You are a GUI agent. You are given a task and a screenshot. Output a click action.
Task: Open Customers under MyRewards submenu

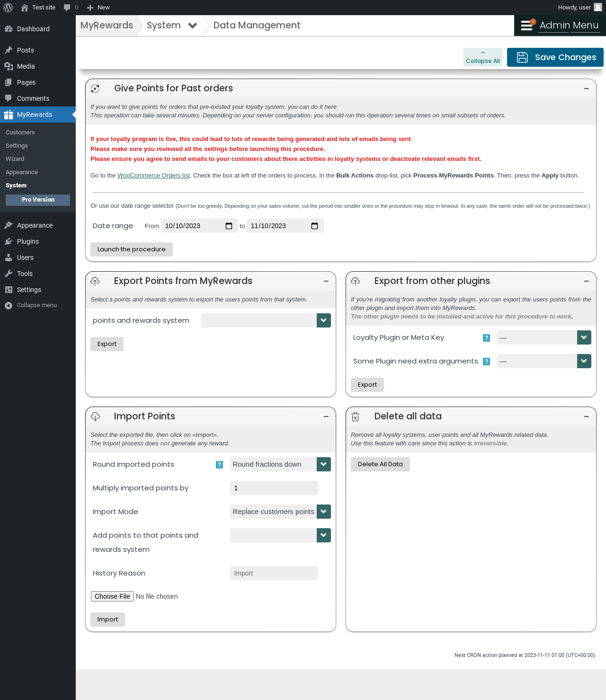point(20,133)
